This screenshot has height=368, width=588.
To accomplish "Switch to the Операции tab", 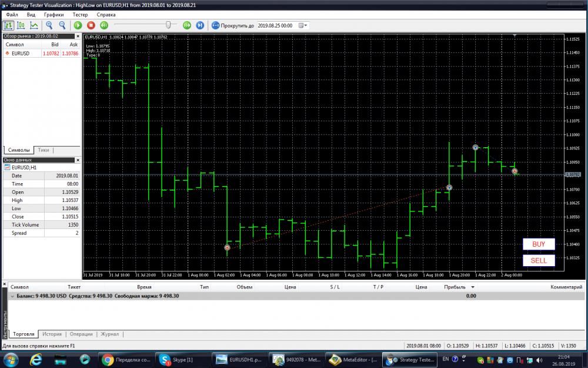I will click(81, 334).
